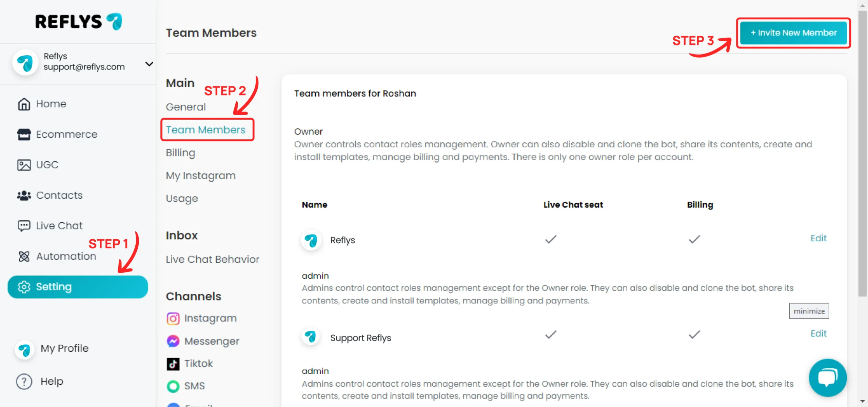Open the Help page

(x=52, y=381)
